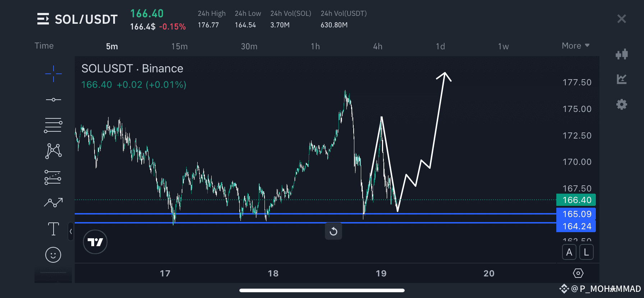Click the 24h Vol(SOL) value 3.70M
The height and width of the screenshot is (298, 644).
[280, 25]
